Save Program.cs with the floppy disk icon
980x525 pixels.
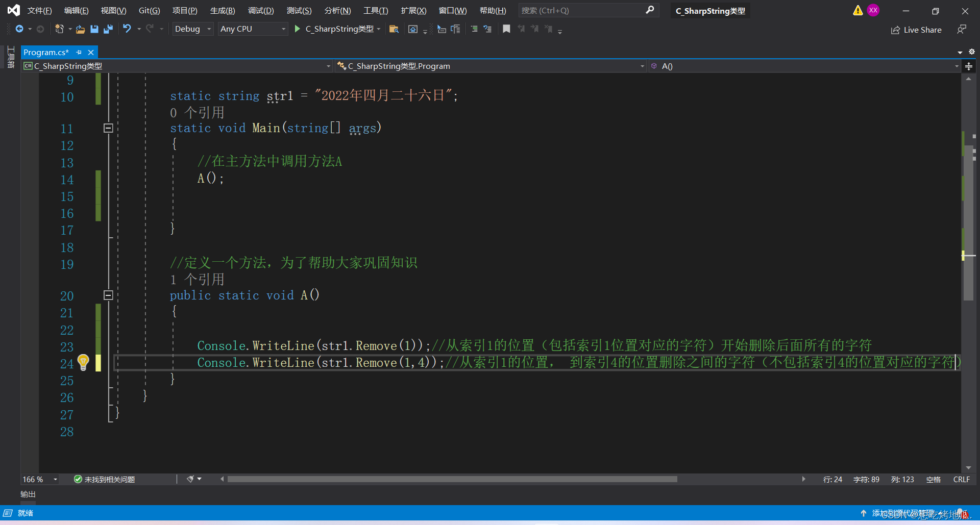coord(94,29)
